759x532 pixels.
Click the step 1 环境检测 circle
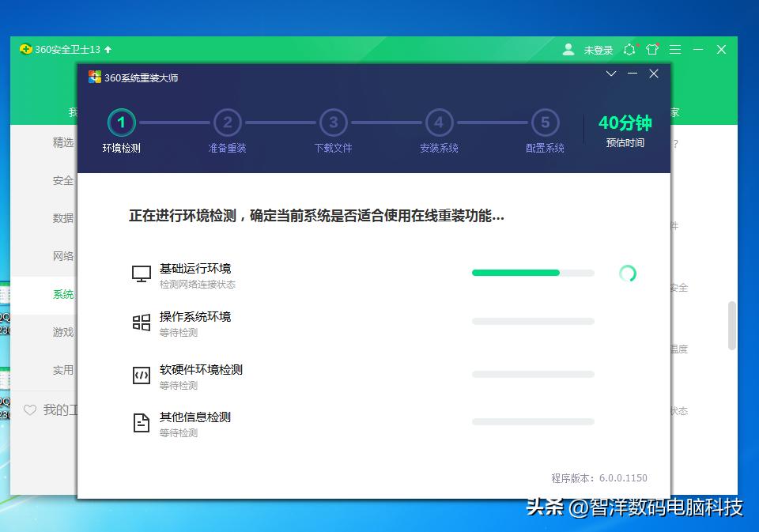tap(121, 123)
